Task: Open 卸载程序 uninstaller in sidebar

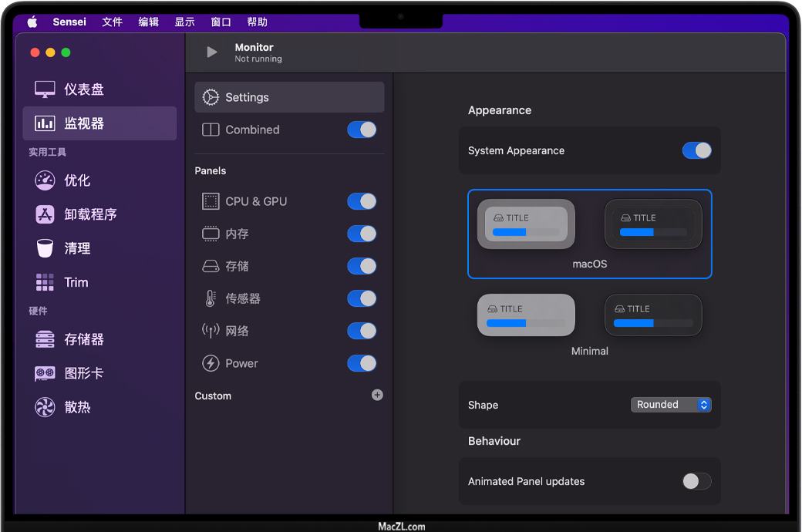Action: 89,214
